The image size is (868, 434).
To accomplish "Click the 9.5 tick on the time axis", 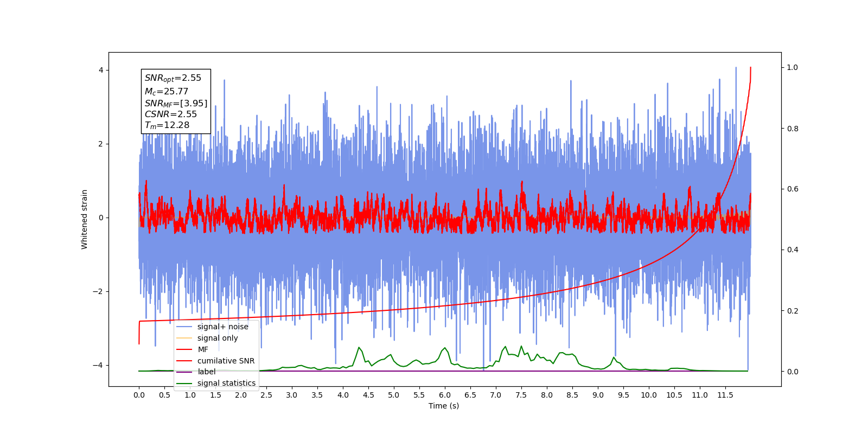I will point(623,395).
